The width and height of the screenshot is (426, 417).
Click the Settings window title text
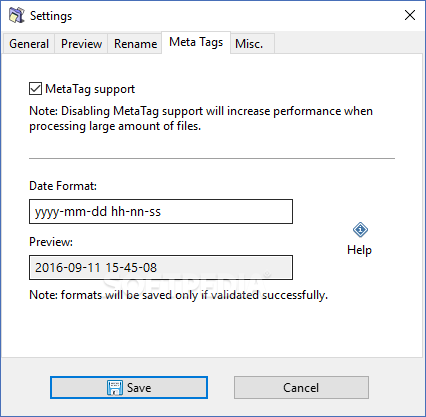click(51, 16)
